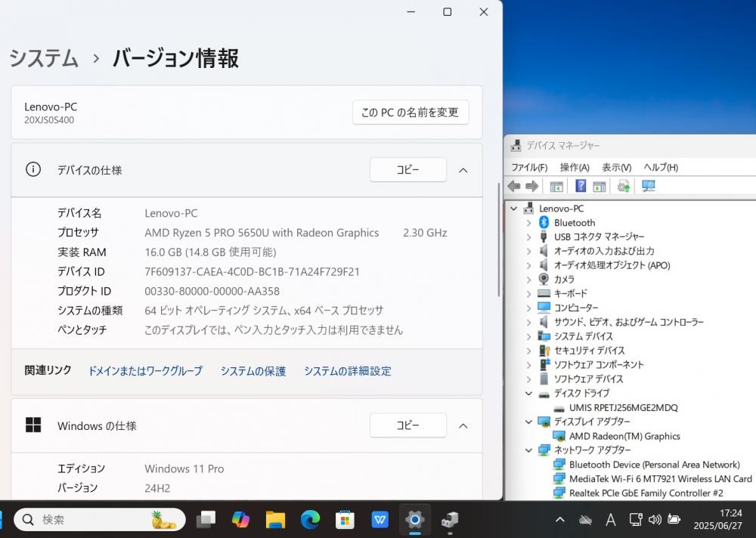Image resolution: width=756 pixels, height=538 pixels.
Task: Click the security devices (セキュリティ デバイス) icon
Action: coord(544,351)
